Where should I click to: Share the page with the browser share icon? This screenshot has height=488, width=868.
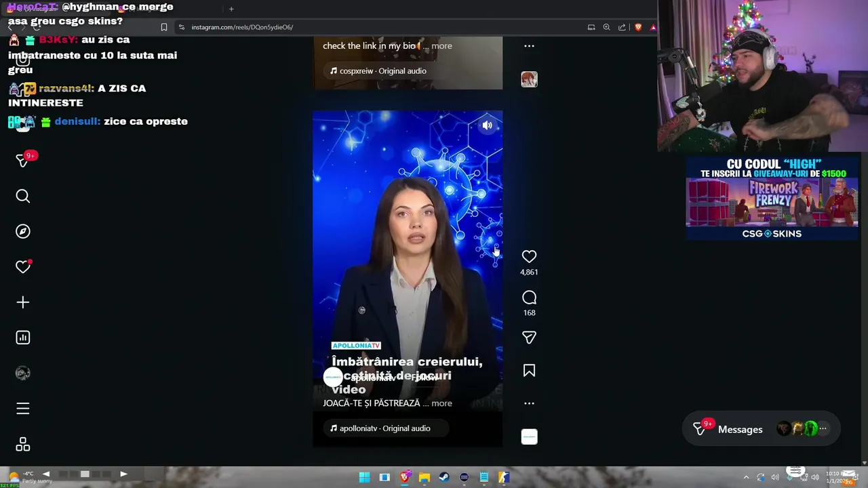tap(622, 27)
